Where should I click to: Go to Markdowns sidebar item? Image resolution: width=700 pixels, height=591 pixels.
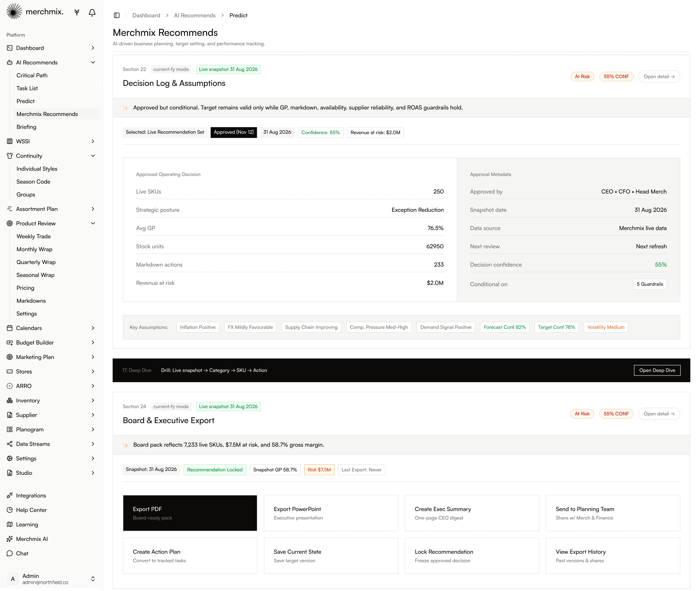tap(31, 301)
